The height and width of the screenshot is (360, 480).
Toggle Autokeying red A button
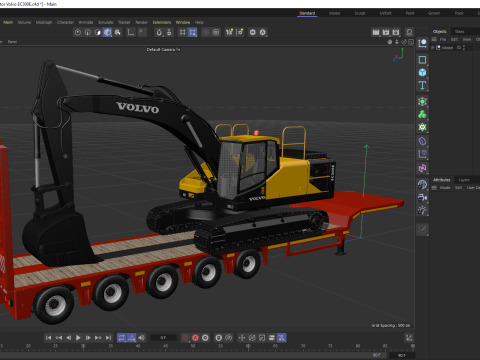click(195, 338)
